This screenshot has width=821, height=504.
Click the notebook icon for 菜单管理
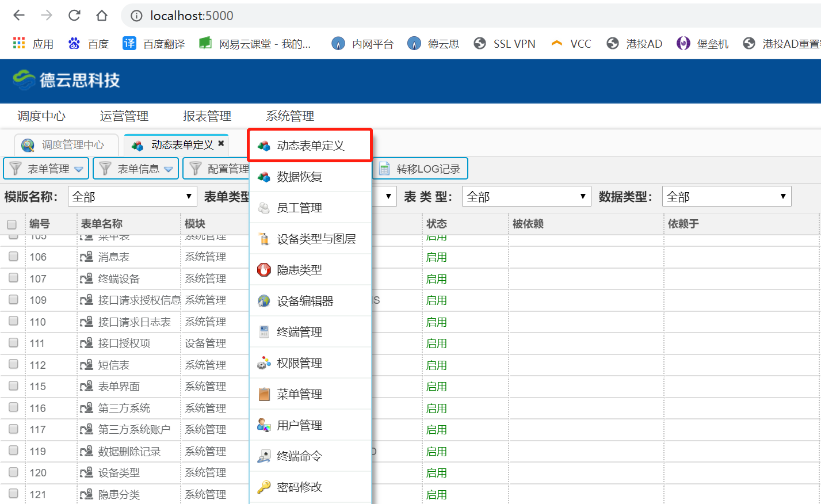coord(264,394)
